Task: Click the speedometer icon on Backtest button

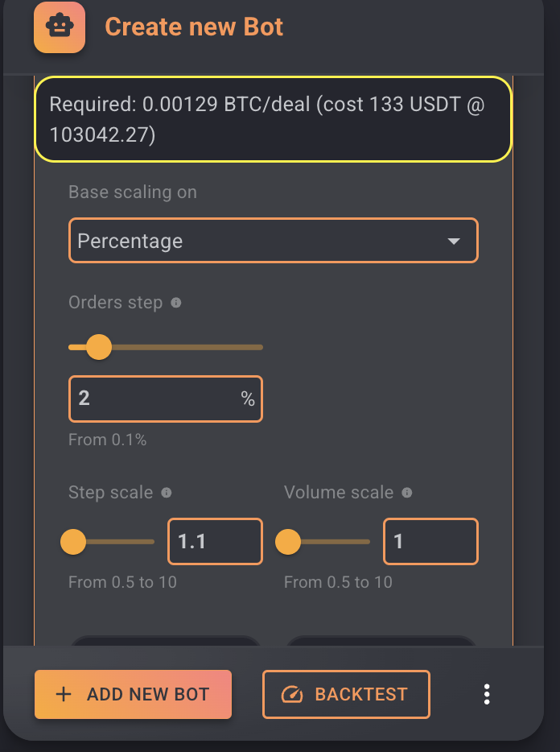Action: 292,694
